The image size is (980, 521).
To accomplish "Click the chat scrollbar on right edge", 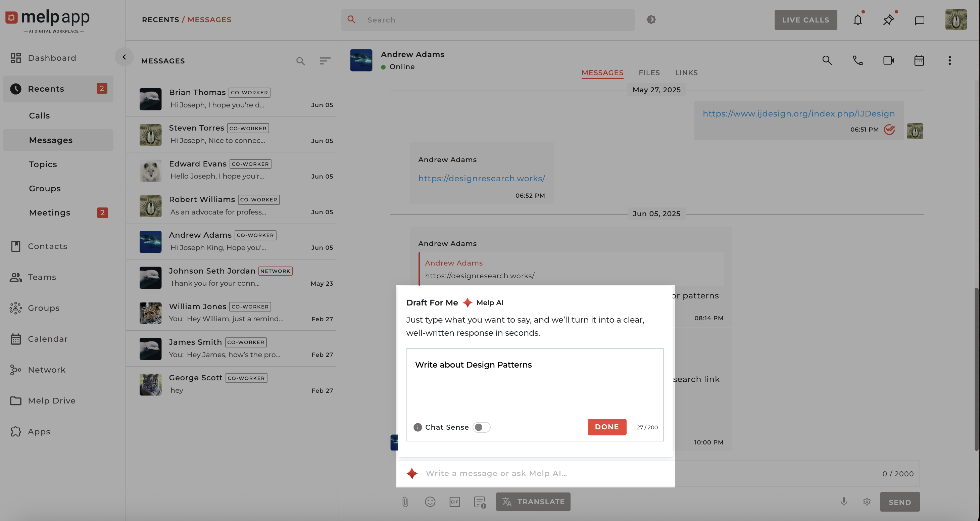I will tap(977, 369).
